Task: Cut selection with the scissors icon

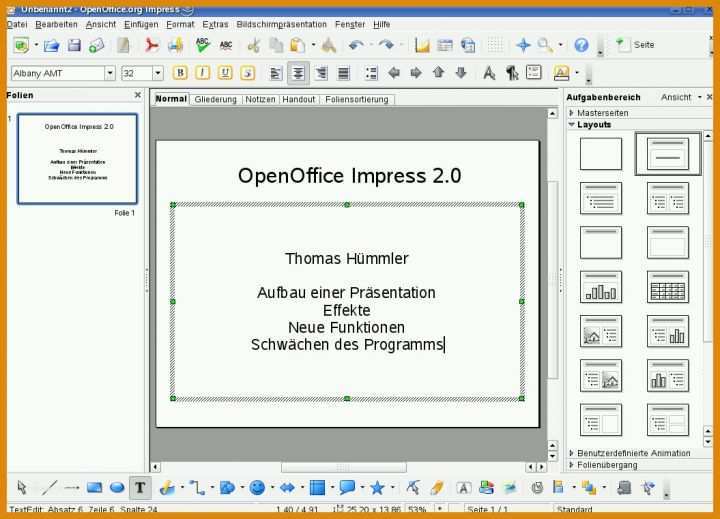Action: pos(253,45)
